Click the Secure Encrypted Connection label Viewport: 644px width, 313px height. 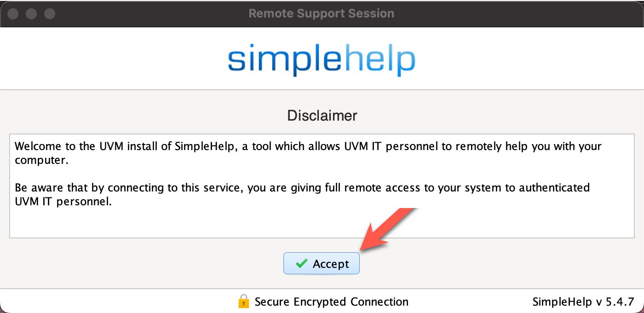click(x=331, y=302)
